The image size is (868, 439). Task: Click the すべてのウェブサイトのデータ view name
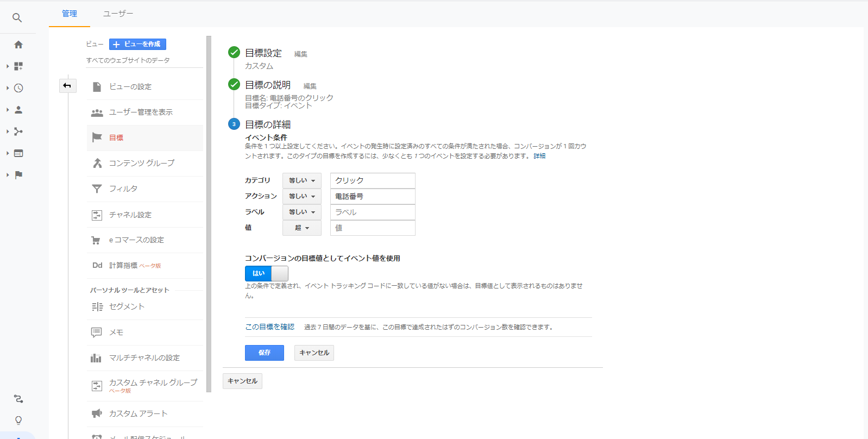(x=128, y=60)
